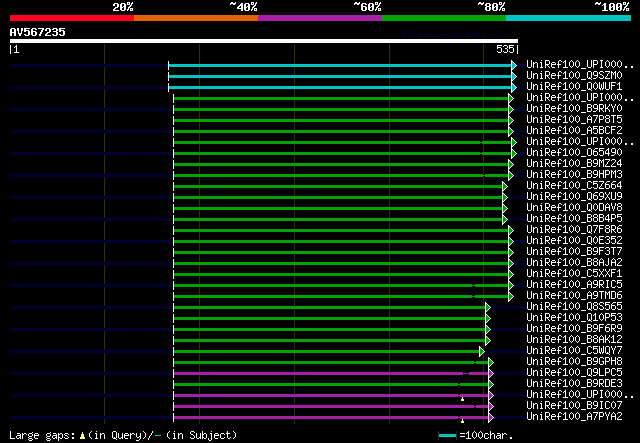The height and width of the screenshot is (443, 640).
Task: Click the green arrowhead ending the B9RKY0 alignment
Action: (511, 109)
